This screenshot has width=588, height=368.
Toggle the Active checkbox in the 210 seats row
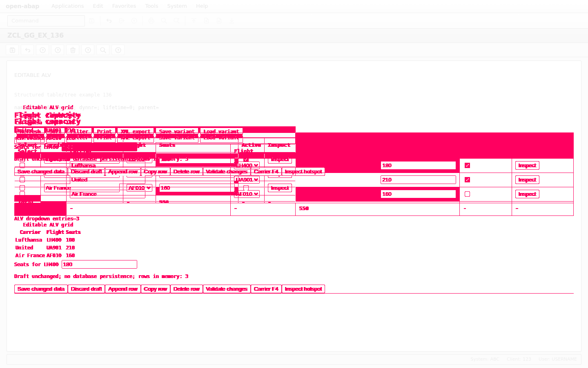(x=468, y=180)
